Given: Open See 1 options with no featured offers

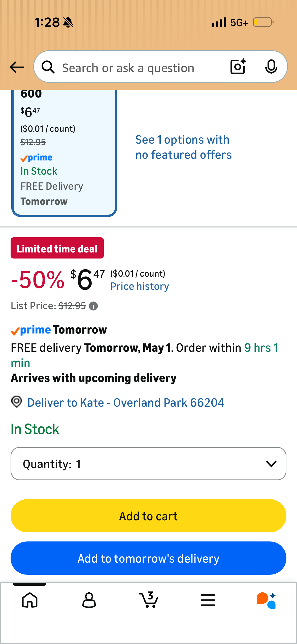Looking at the screenshot, I should [x=183, y=147].
